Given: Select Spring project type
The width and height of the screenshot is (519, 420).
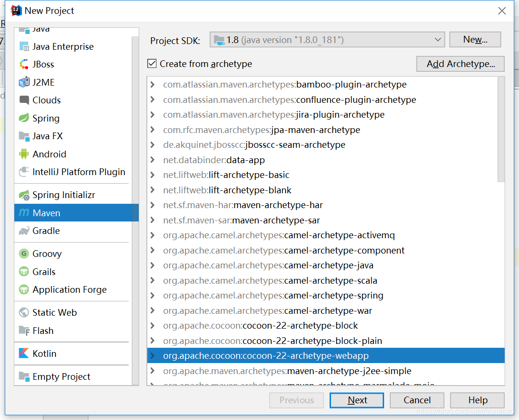Looking at the screenshot, I should [x=73, y=118].
